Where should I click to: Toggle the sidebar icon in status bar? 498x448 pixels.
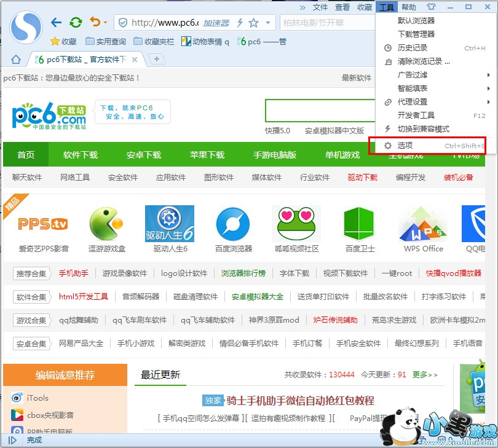point(12,440)
